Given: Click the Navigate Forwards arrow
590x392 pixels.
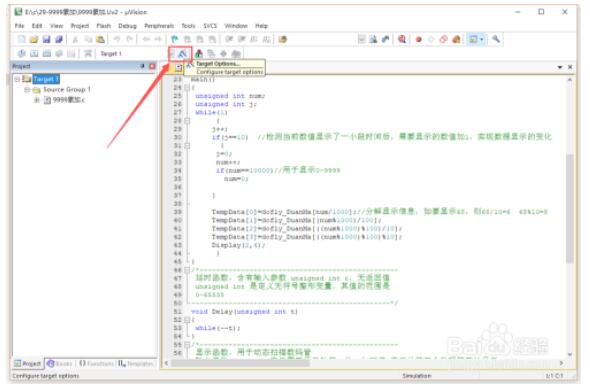Looking at the screenshot, I should tap(158, 39).
